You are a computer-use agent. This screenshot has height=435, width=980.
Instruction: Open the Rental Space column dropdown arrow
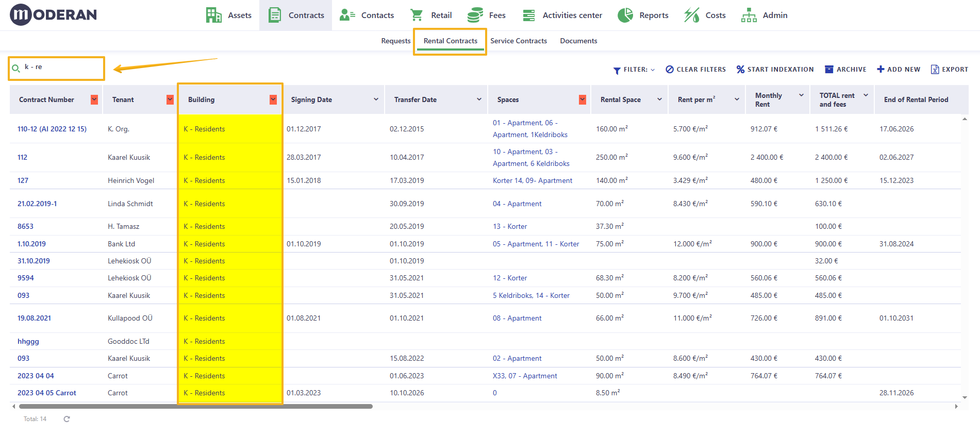click(659, 99)
